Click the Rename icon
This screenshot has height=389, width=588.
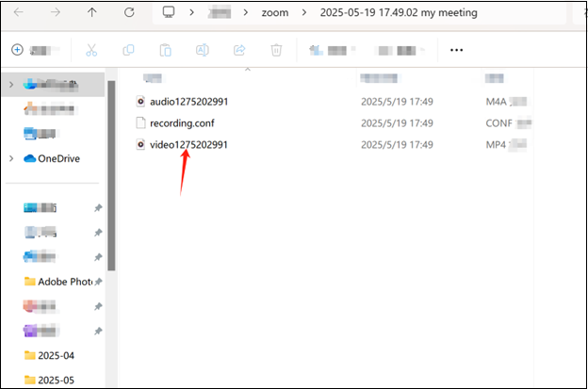coord(202,50)
